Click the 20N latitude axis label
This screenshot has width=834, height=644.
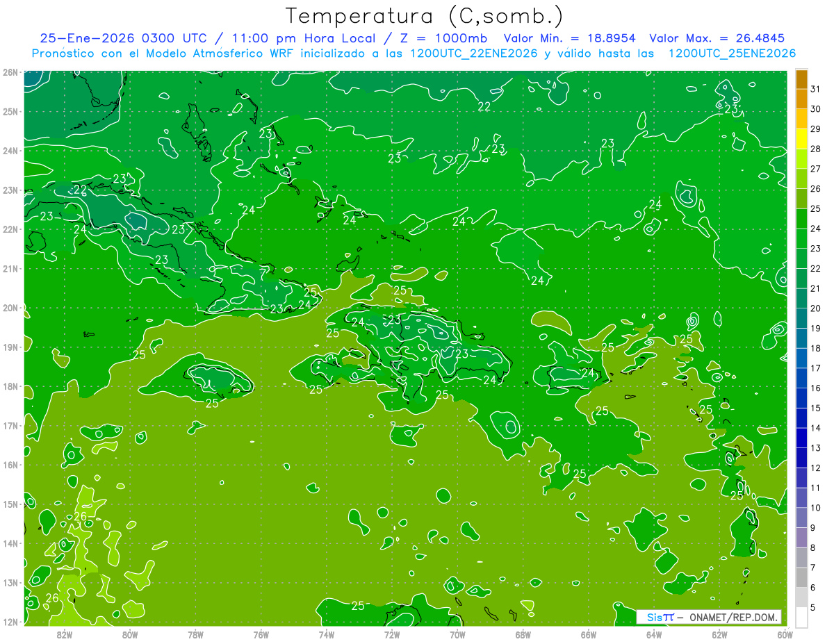[x=10, y=308]
